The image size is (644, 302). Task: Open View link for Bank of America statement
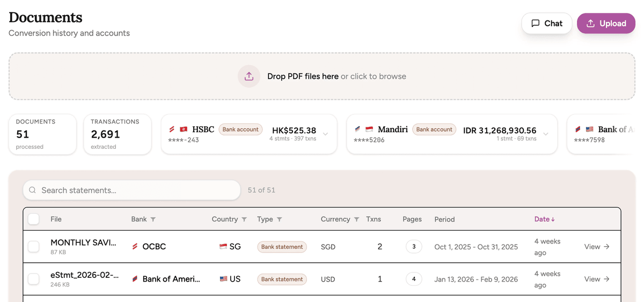596,279
